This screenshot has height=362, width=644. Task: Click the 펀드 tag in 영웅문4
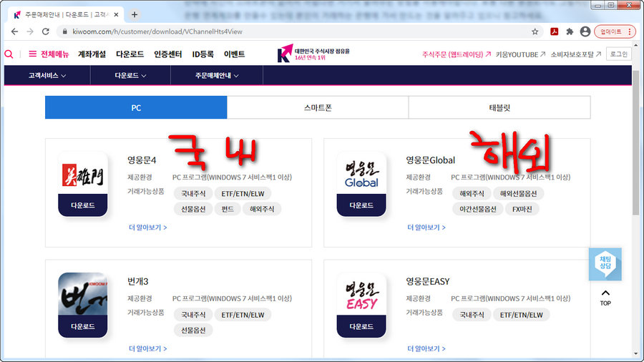pos(228,209)
